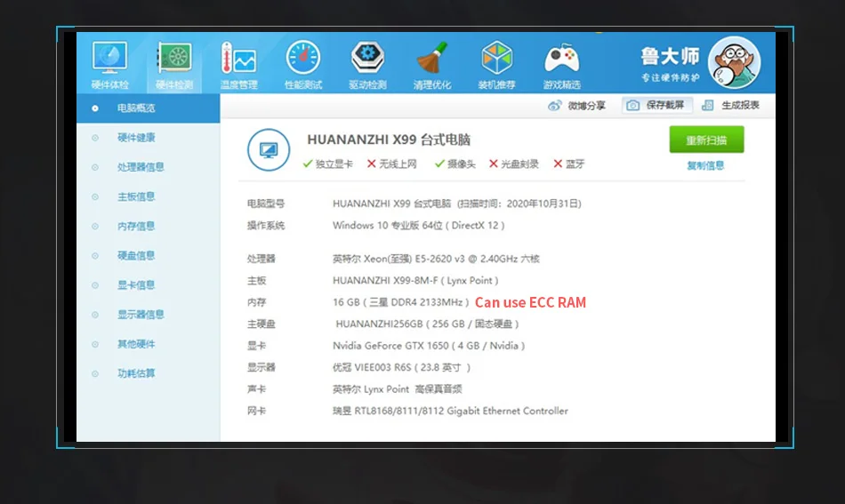The image size is (845, 504).
Task: Click the 独立显卡 checkmark status
Action: coord(327,164)
